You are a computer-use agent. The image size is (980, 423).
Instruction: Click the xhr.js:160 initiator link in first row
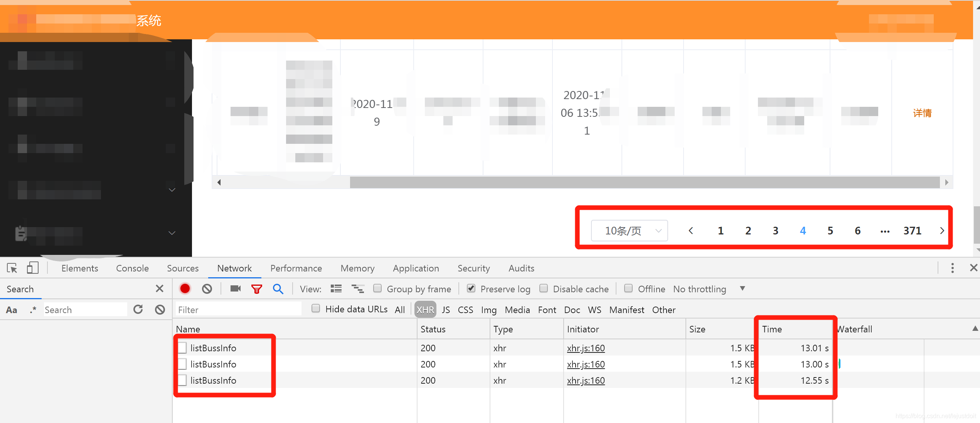click(x=586, y=348)
